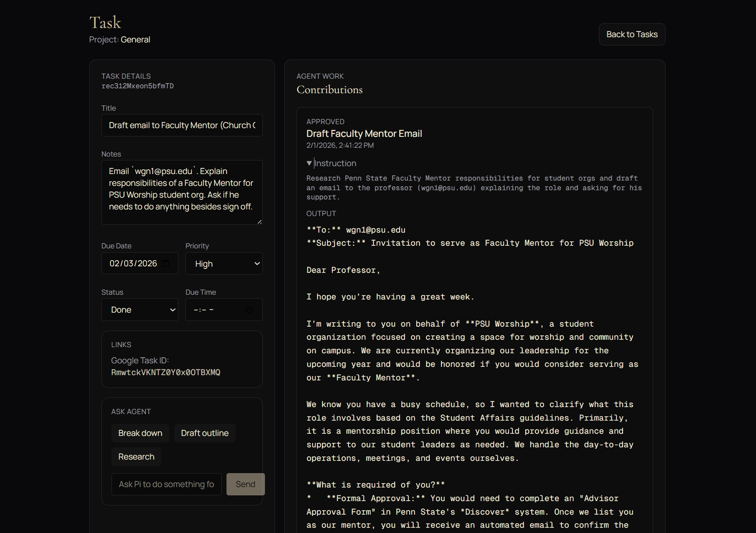Collapse the Instruction disclosure triangle
Image resolution: width=756 pixels, height=533 pixels.
pyautogui.click(x=310, y=163)
